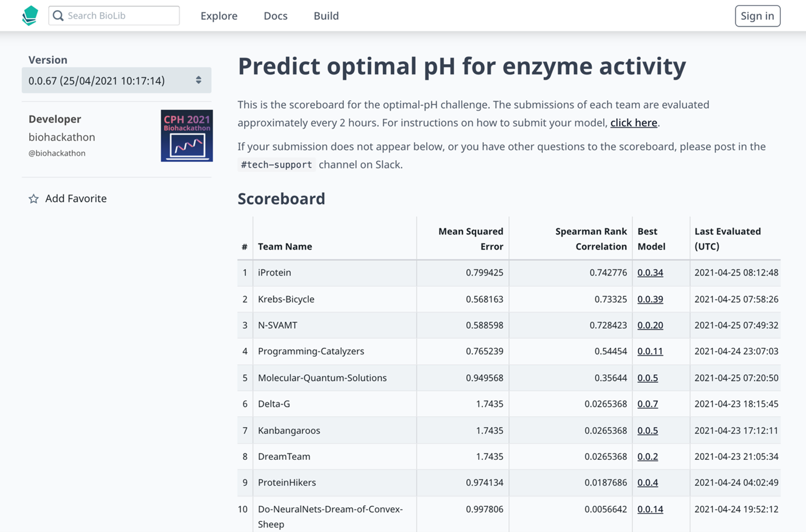Open Do-NeuralNets-Dream-of-Convex-Sheep model 0.0.14

650,509
